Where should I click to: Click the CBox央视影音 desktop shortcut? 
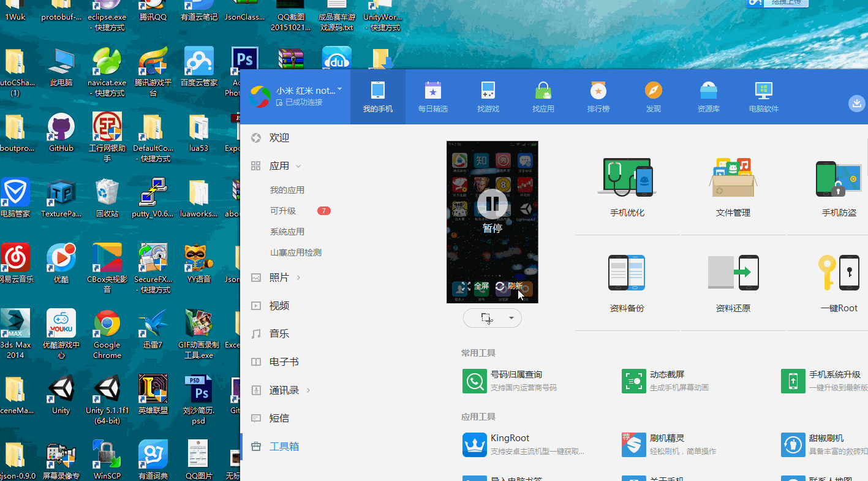coord(107,268)
